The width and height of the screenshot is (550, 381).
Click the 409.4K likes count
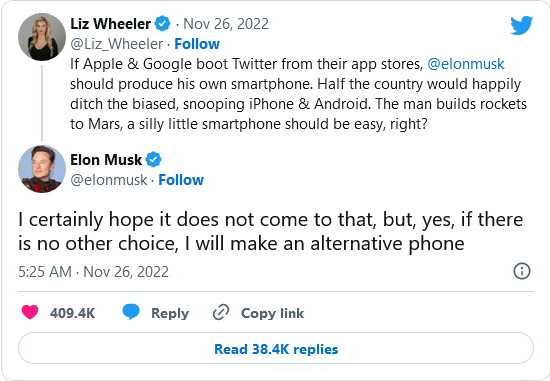pyautogui.click(x=73, y=313)
